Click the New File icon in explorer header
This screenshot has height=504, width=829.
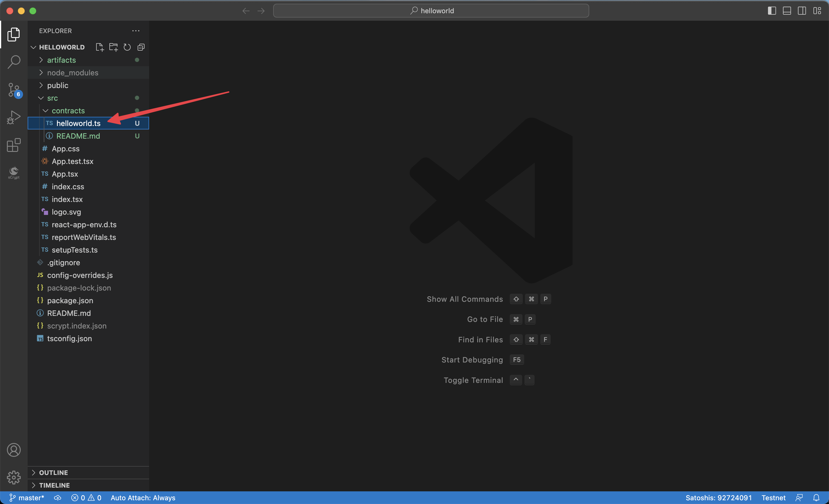(100, 47)
